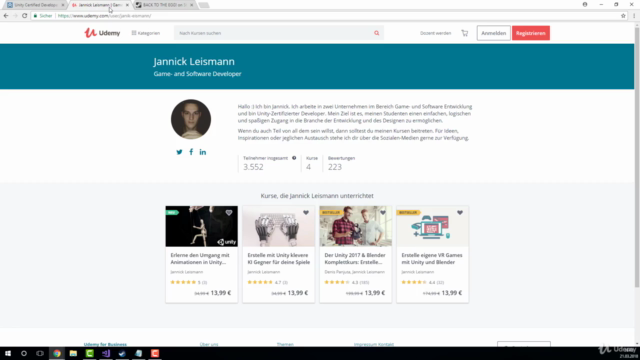Click the info icon beside Teilnehmer insgesamt

tap(294, 158)
